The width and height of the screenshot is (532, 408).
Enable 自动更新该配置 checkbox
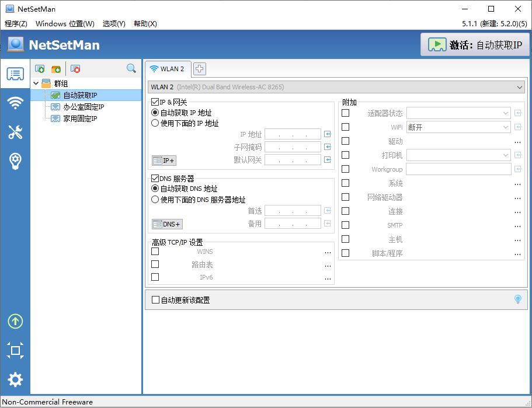(155, 300)
